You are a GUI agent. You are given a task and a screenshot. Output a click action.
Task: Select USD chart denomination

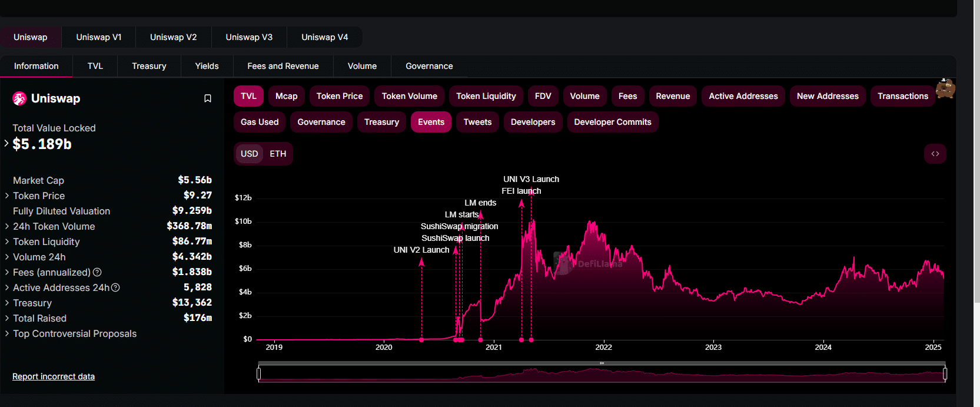point(250,154)
